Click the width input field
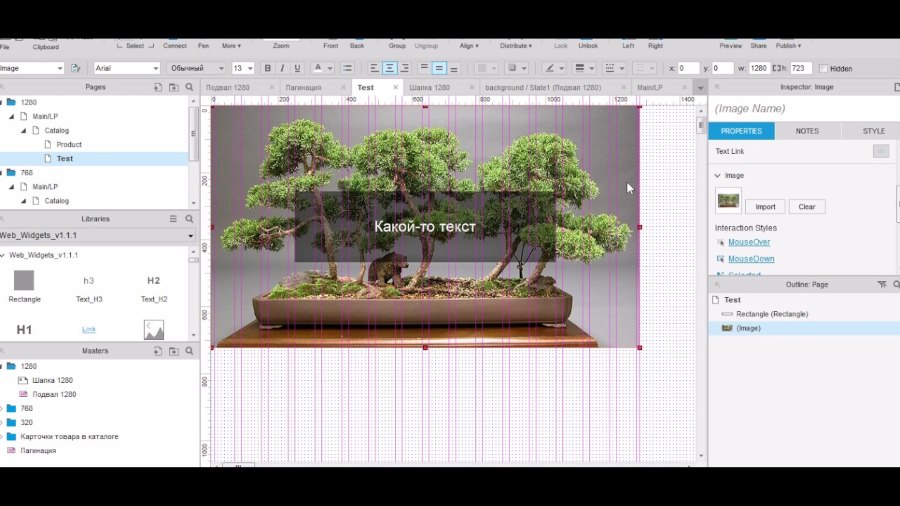The width and height of the screenshot is (900, 506). [758, 68]
